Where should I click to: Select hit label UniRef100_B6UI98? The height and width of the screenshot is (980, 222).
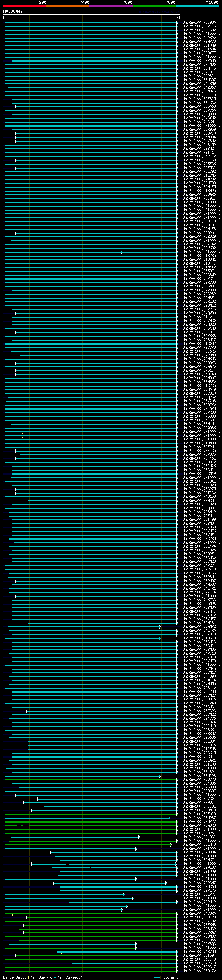click(199, 776)
